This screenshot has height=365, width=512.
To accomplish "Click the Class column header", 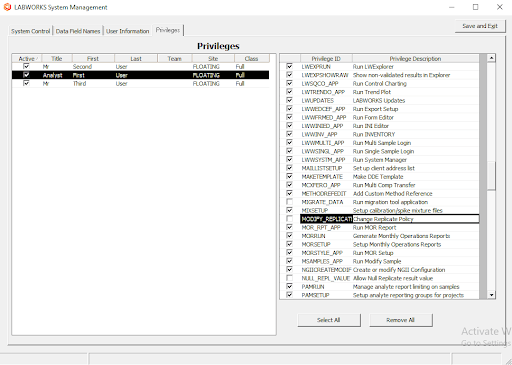I will click(251, 59).
